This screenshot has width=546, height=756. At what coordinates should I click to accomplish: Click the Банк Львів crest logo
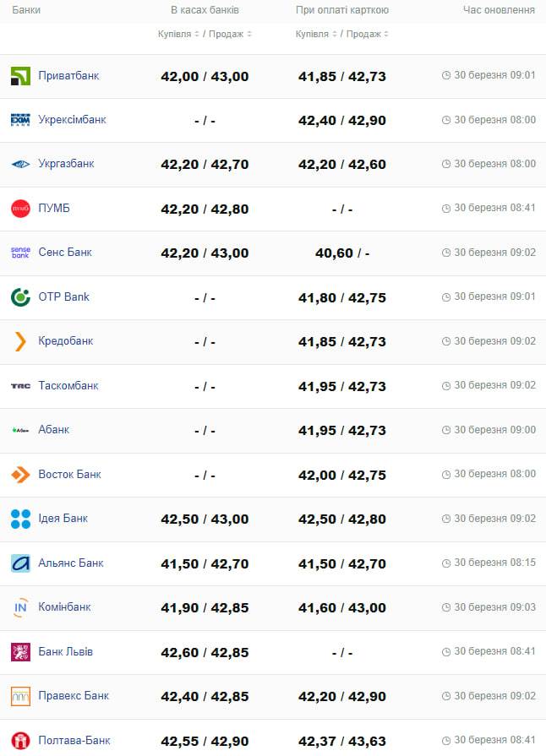[20, 652]
